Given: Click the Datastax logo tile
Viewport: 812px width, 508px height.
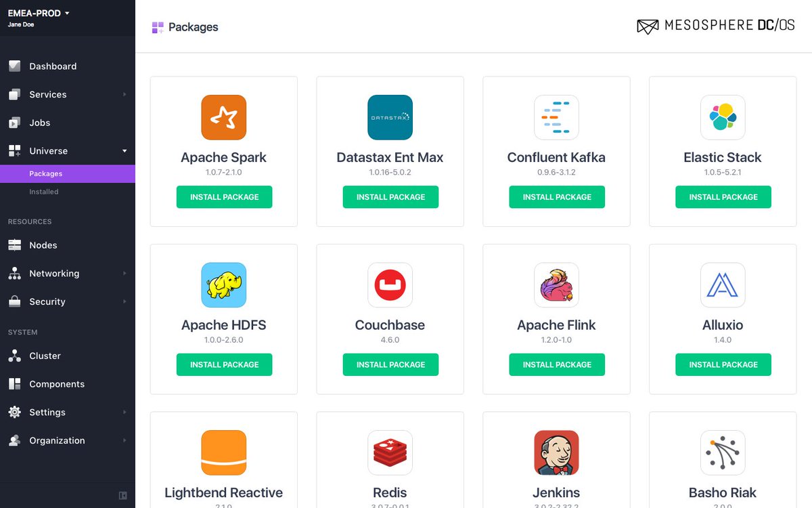Looking at the screenshot, I should (390, 117).
